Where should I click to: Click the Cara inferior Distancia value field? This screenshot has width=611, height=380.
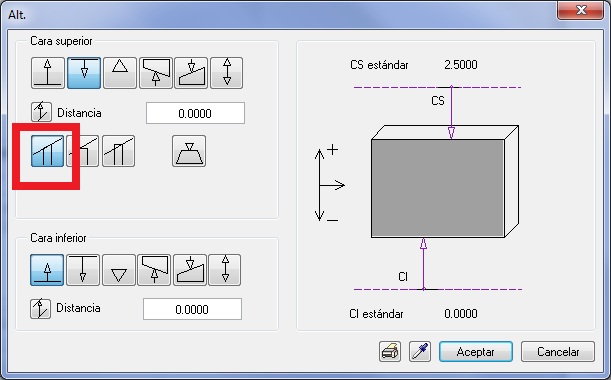192,309
